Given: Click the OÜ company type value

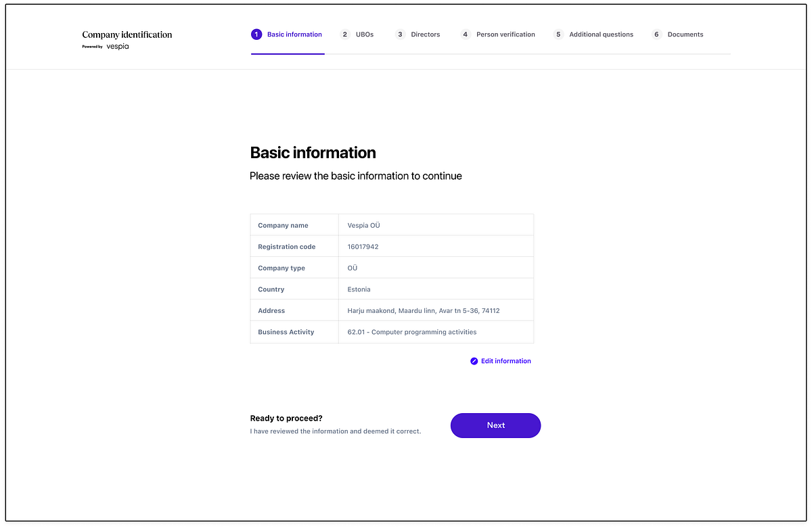Looking at the screenshot, I should 353,268.
